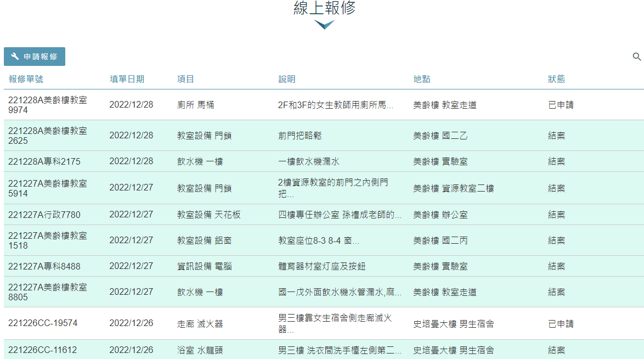Sort by 報修單號 column header
Image resolution: width=644 pixels, height=359 pixels.
coord(26,79)
